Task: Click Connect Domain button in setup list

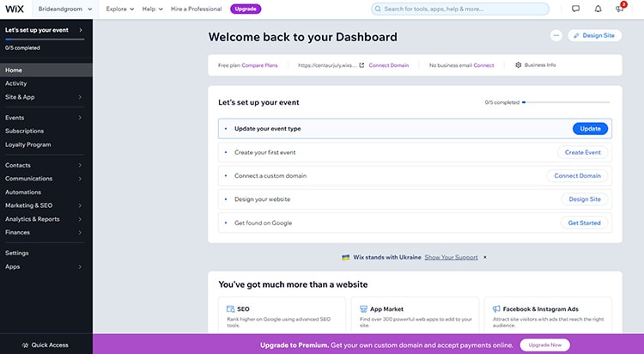Action: (x=577, y=175)
